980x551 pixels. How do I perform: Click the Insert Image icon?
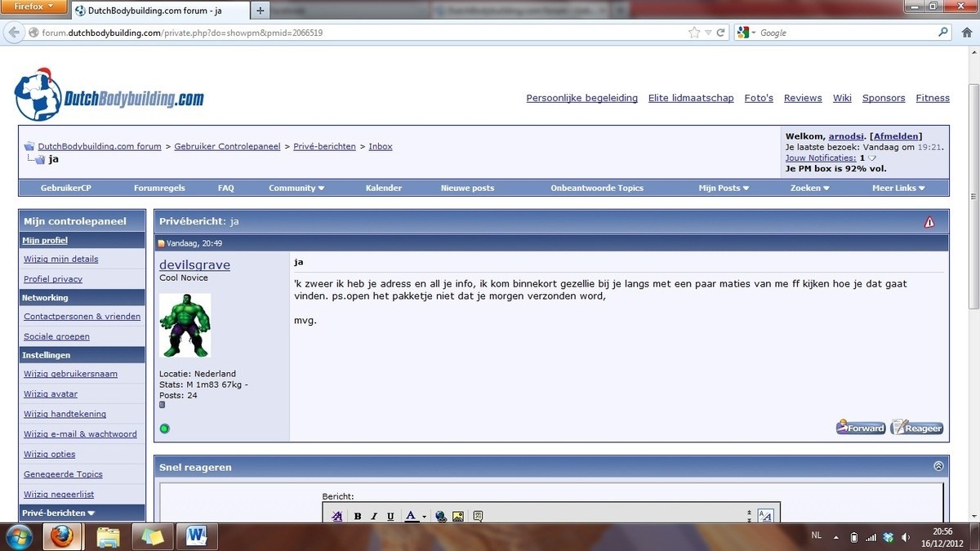click(458, 516)
